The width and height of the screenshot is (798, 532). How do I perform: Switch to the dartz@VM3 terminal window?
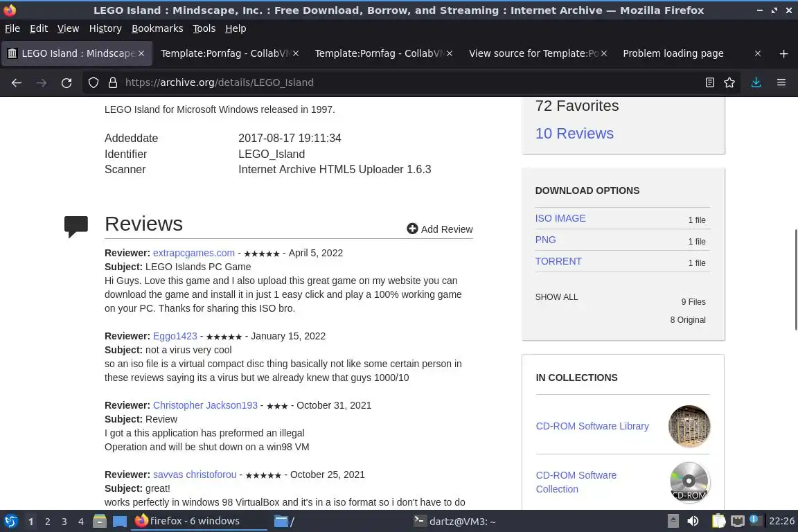(x=454, y=522)
